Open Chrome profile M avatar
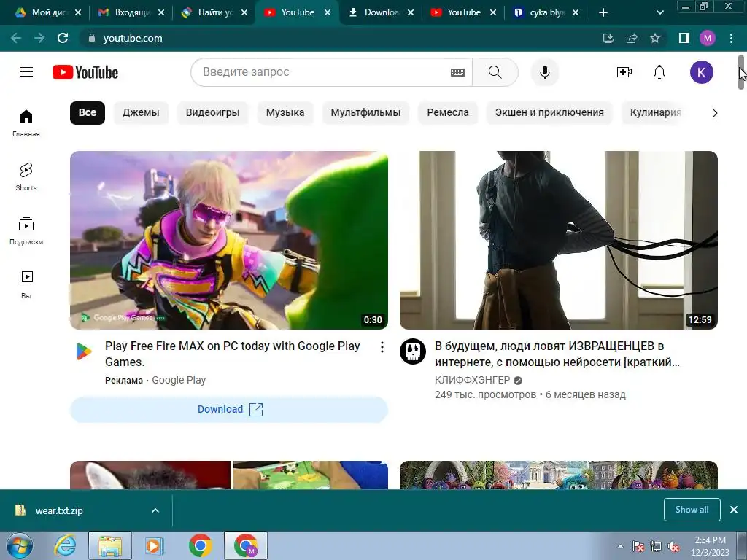 click(708, 38)
